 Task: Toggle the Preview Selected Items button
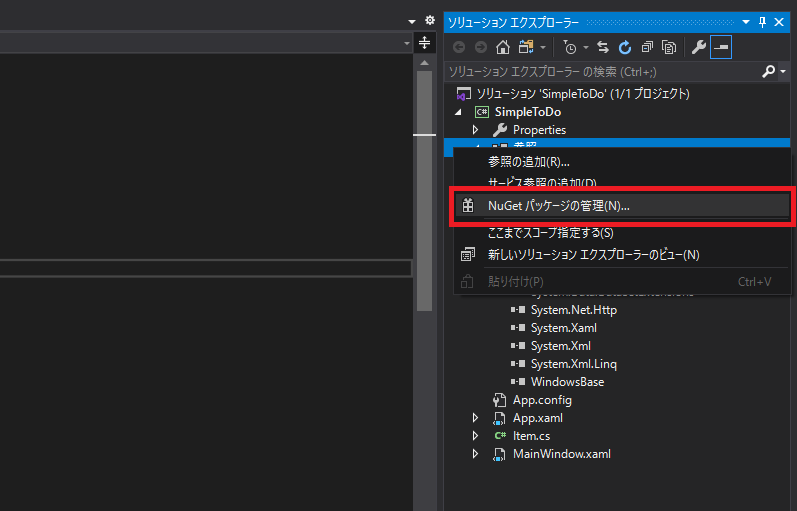[721, 47]
